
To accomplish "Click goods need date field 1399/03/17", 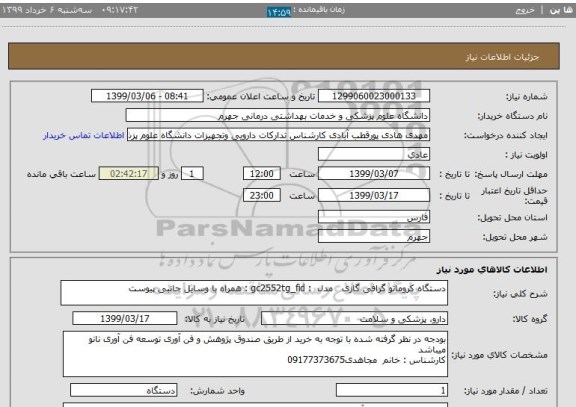I will click(x=125, y=318).
